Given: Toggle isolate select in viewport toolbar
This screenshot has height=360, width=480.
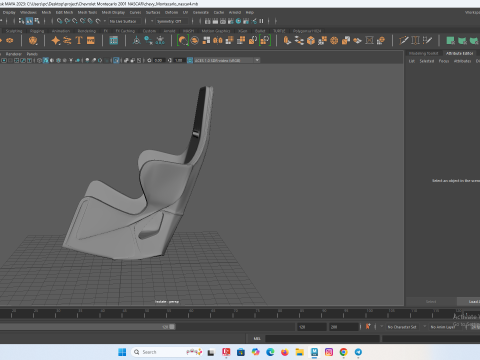Looking at the screenshot, I should pyautogui.click(x=116, y=60).
